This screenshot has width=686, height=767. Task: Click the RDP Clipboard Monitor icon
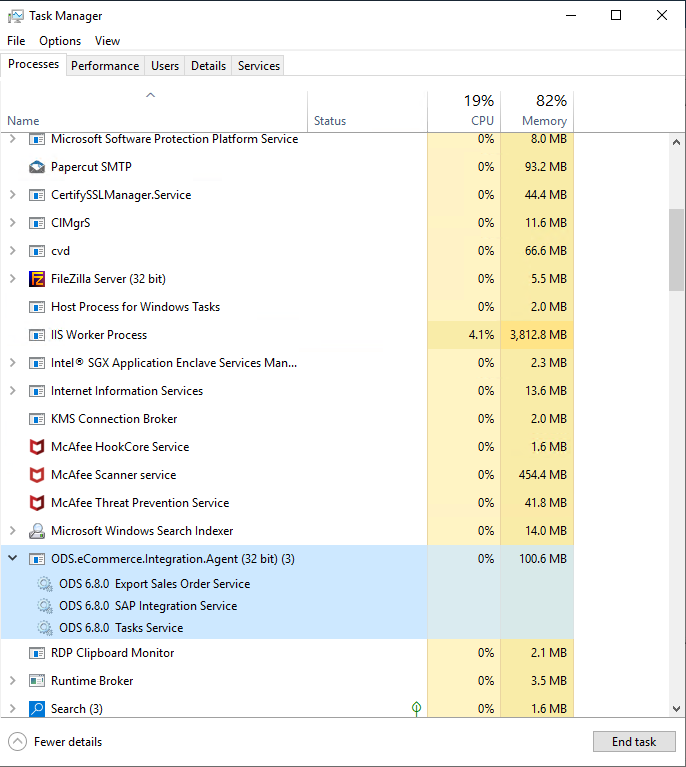37,653
